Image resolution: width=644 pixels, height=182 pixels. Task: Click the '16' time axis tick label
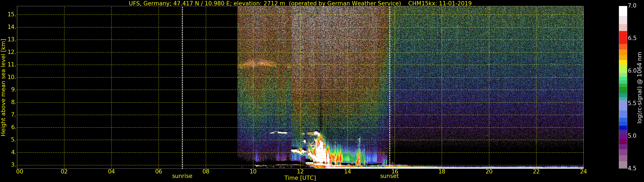pos(395,172)
